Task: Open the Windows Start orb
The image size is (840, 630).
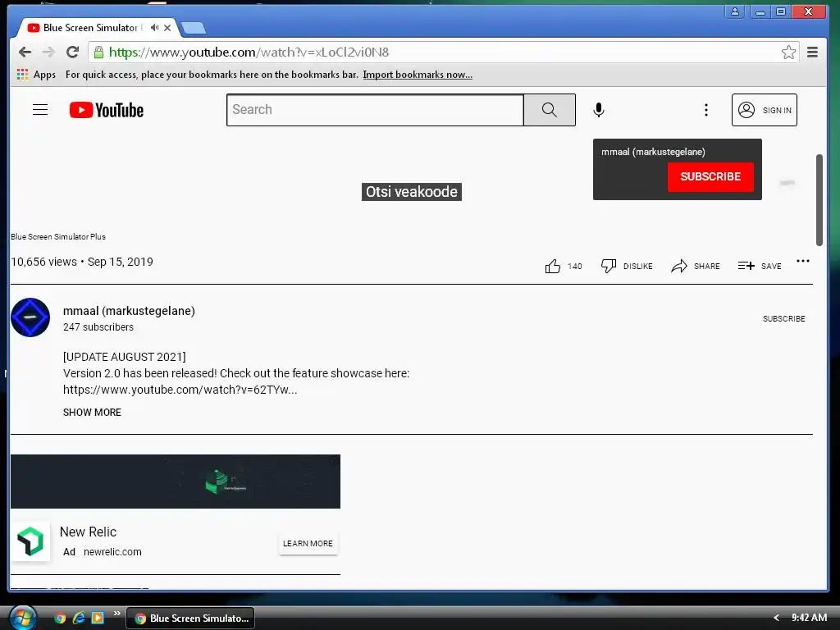Action: click(22, 619)
